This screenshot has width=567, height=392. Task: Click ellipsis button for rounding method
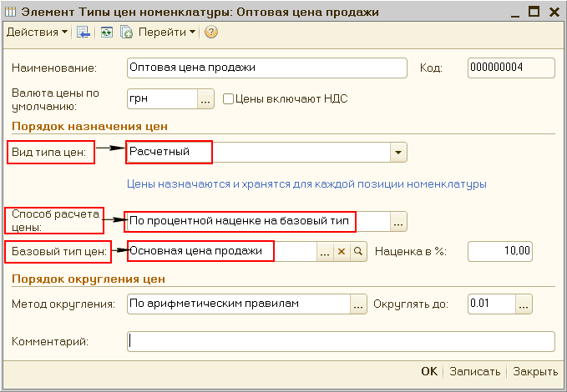pyautogui.click(x=357, y=304)
